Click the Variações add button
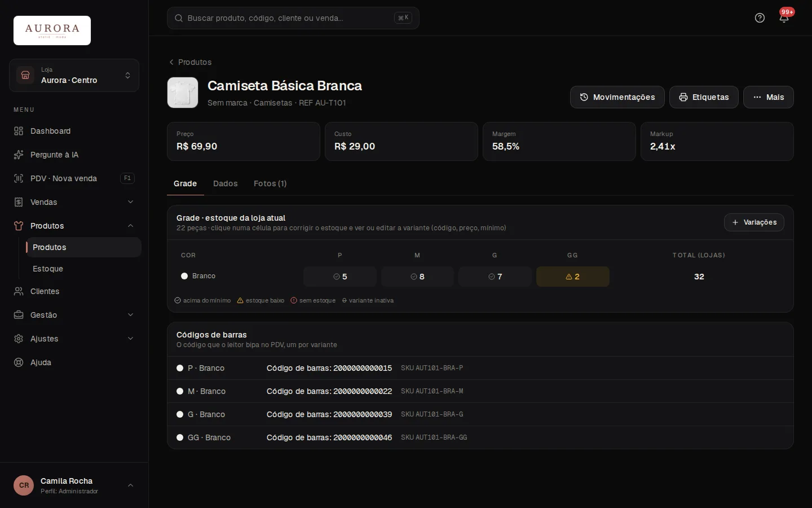This screenshot has height=508, width=812. point(754,222)
